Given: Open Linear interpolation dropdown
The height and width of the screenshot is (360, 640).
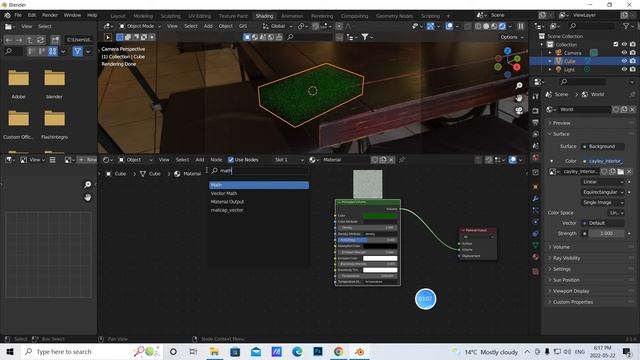Looking at the screenshot, I should 602,182.
